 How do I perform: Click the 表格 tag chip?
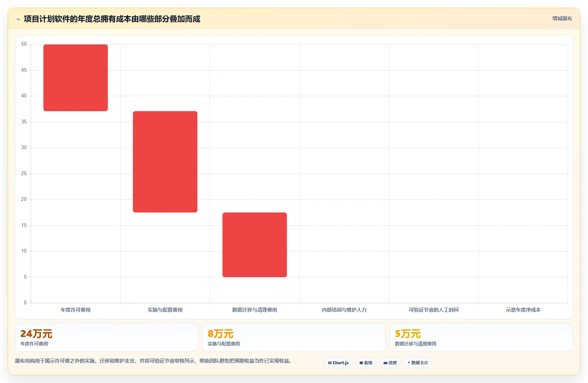(x=366, y=363)
